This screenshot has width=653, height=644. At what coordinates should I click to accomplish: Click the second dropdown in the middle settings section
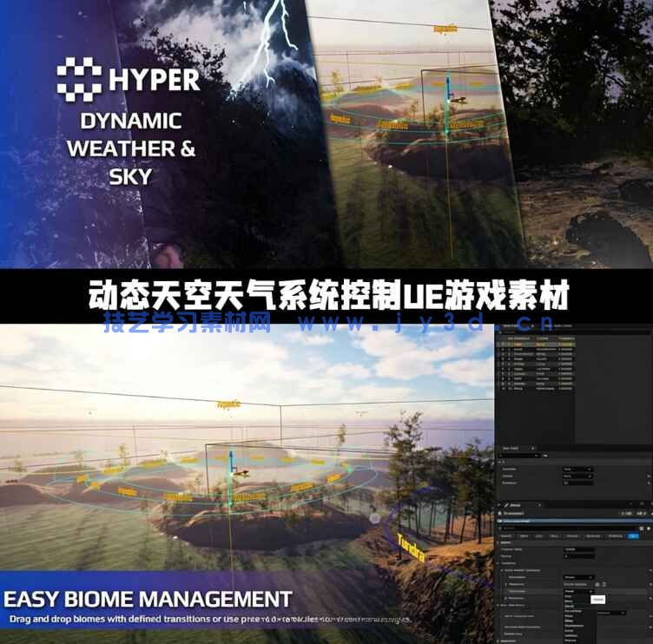click(578, 476)
